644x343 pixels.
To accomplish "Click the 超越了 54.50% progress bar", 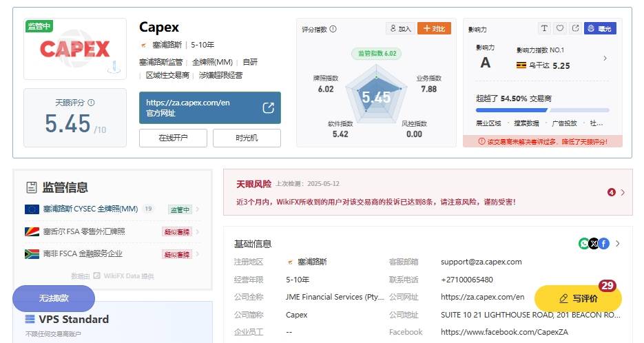I will (542, 110).
